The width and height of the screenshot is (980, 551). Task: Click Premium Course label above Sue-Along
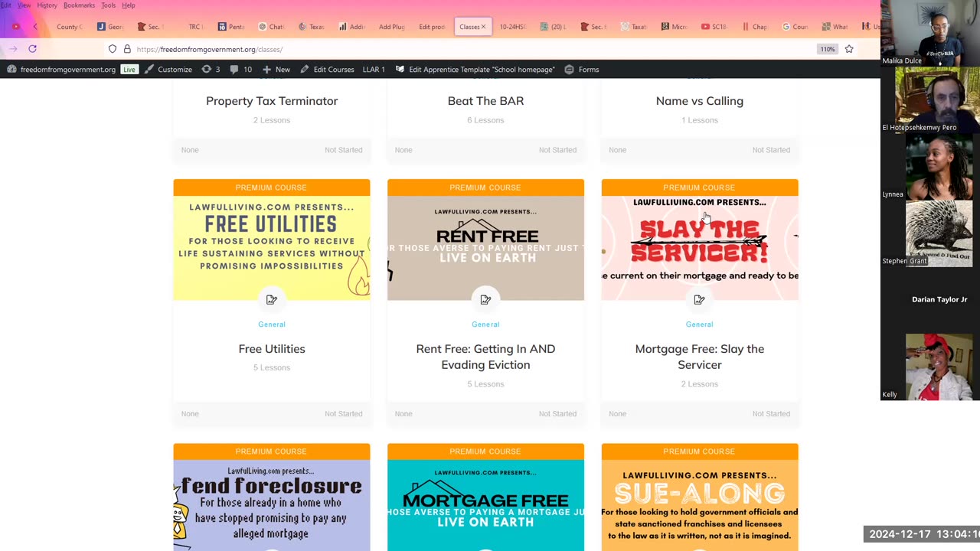tap(699, 452)
